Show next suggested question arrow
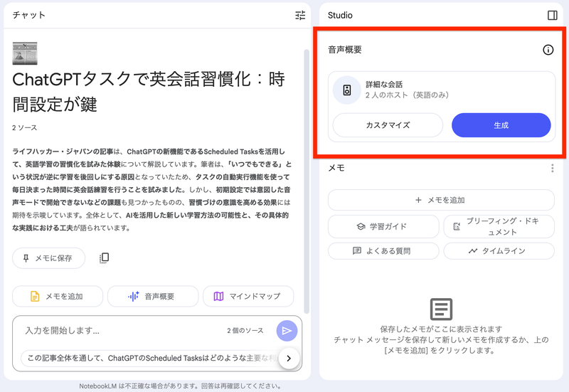This screenshot has width=569, height=392. pos(289,359)
